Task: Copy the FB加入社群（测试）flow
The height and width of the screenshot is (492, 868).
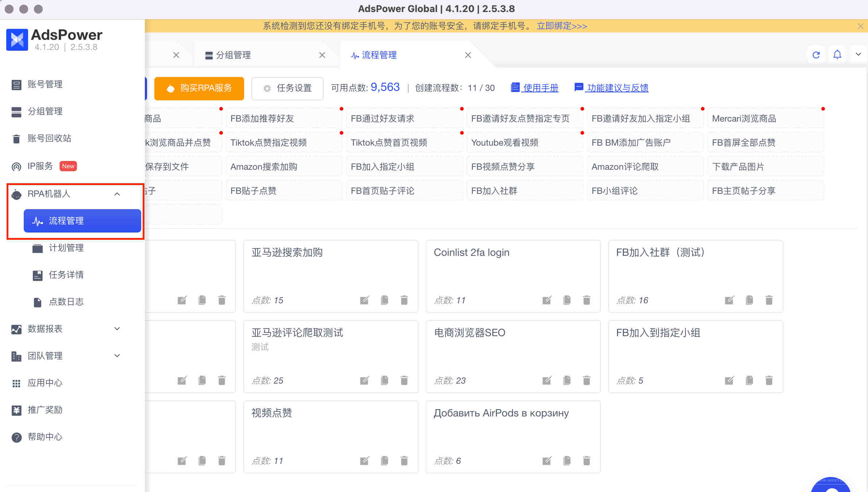Action: pyautogui.click(x=749, y=300)
